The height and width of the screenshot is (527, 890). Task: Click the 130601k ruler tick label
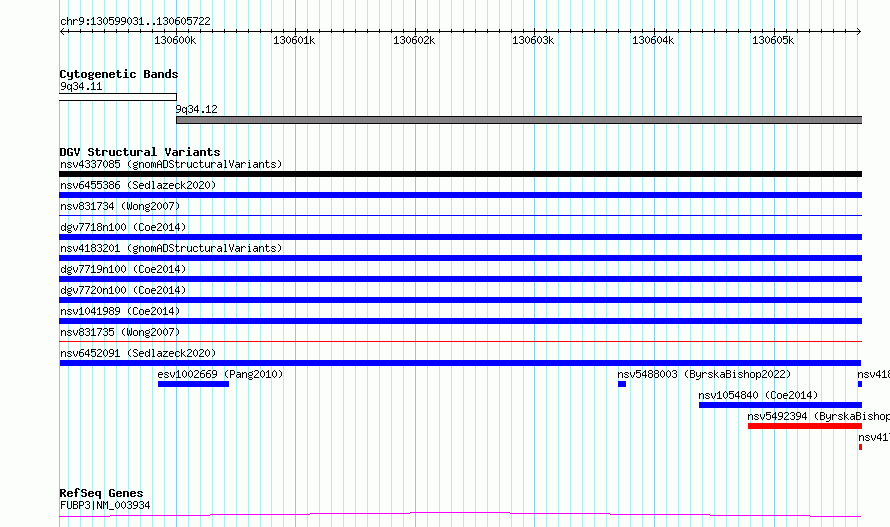click(x=294, y=40)
